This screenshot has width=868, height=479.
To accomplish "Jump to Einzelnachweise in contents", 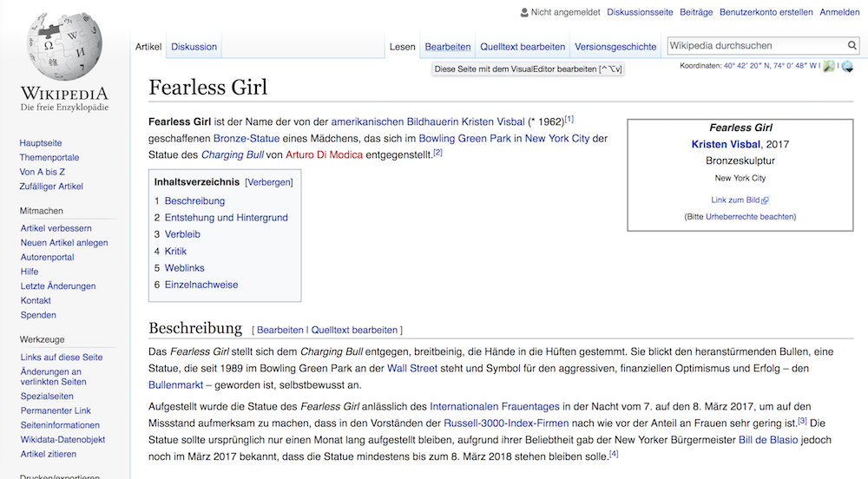I will (x=201, y=285).
